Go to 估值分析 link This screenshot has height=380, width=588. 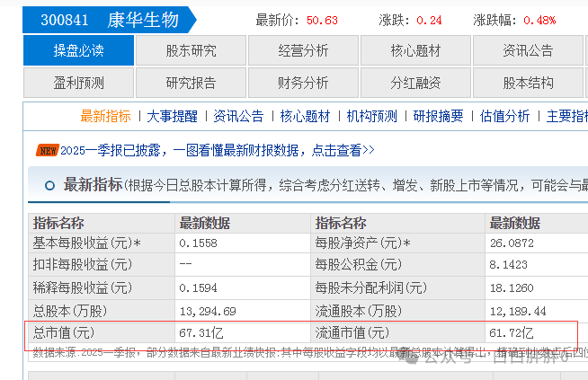coord(504,116)
